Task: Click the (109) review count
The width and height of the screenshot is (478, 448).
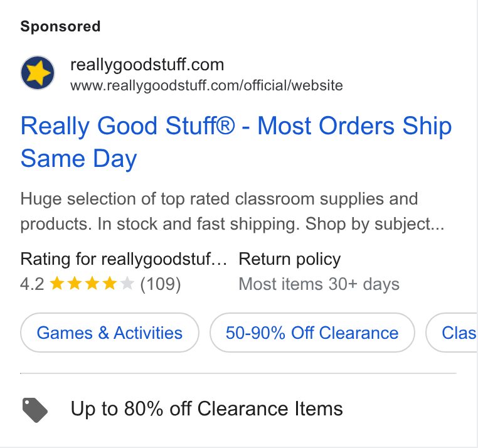Action: pos(161,284)
